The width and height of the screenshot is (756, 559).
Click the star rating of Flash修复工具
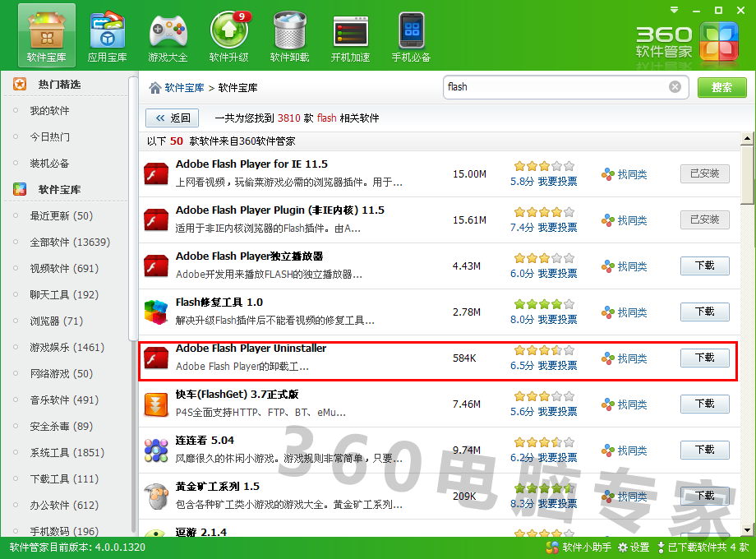tap(544, 304)
